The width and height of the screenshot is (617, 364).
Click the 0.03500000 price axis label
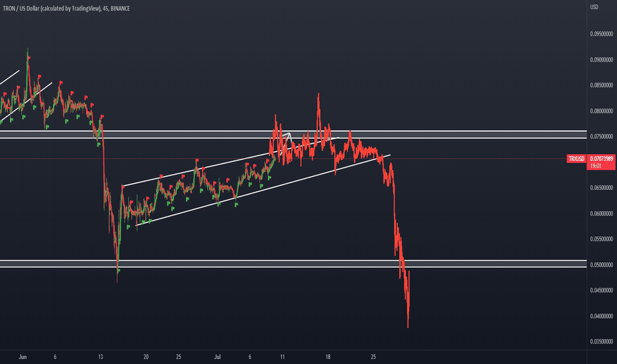coord(601,341)
